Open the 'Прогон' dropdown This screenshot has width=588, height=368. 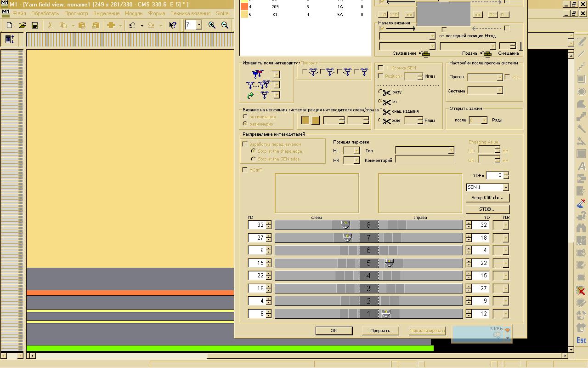[x=499, y=77]
